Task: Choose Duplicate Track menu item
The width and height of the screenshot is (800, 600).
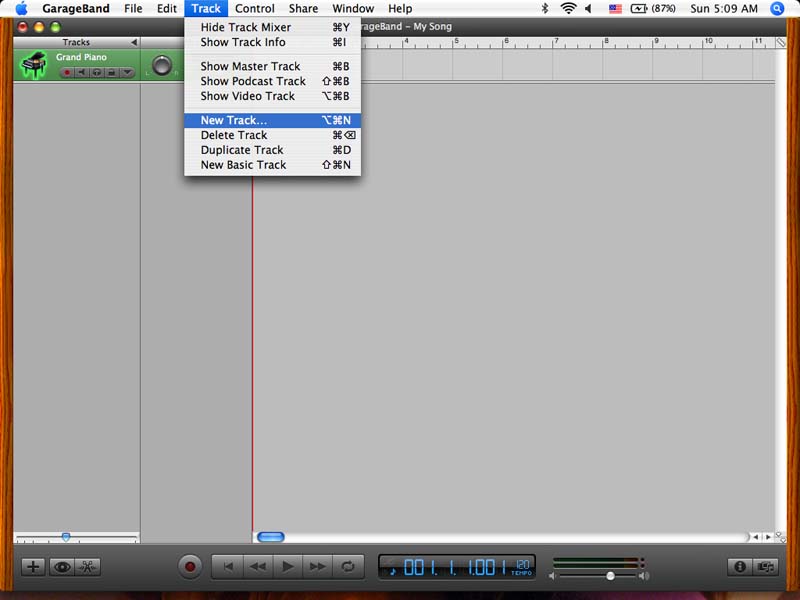Action: (272, 150)
